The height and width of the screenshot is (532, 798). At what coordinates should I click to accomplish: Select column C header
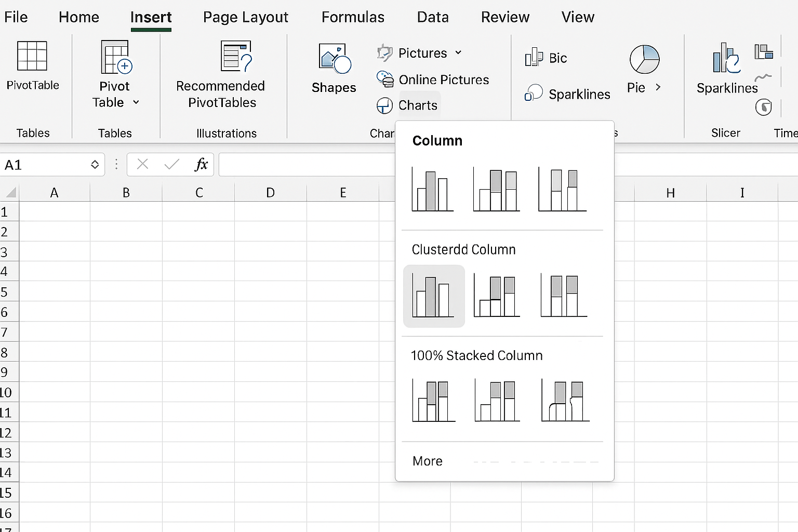pos(199,193)
